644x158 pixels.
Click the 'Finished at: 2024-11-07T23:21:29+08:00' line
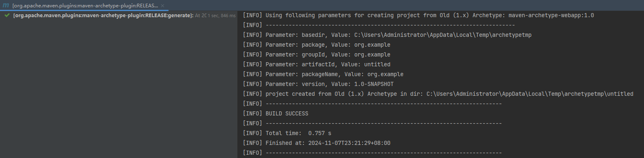tap(316, 143)
